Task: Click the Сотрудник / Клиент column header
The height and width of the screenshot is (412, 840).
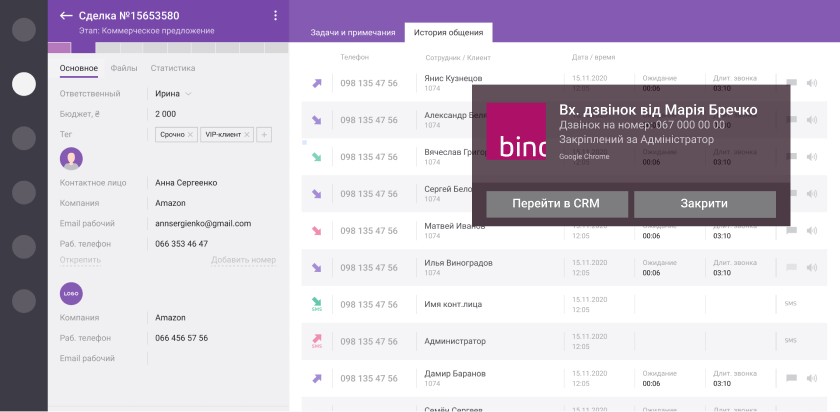Action: point(458,57)
